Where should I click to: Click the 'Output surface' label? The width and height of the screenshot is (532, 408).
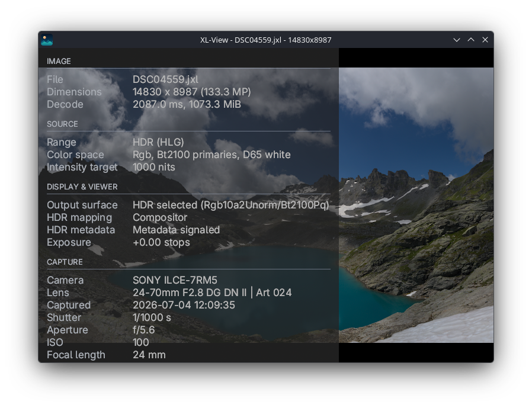pyautogui.click(x=82, y=205)
